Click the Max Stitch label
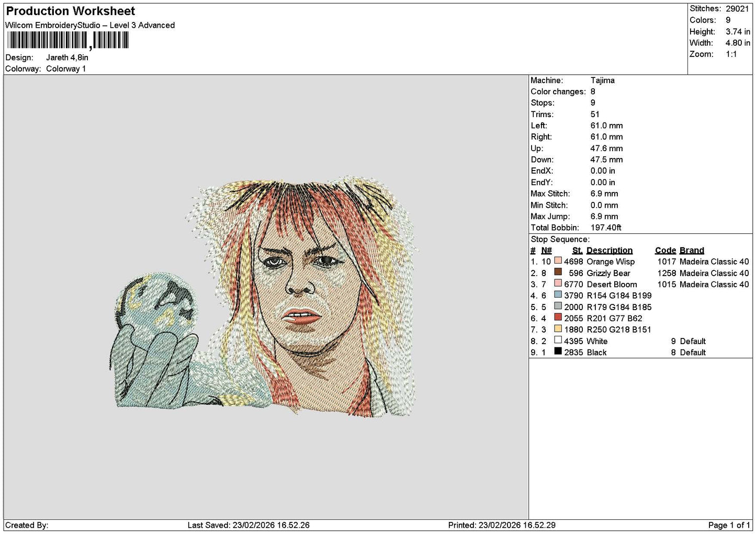 pos(550,194)
